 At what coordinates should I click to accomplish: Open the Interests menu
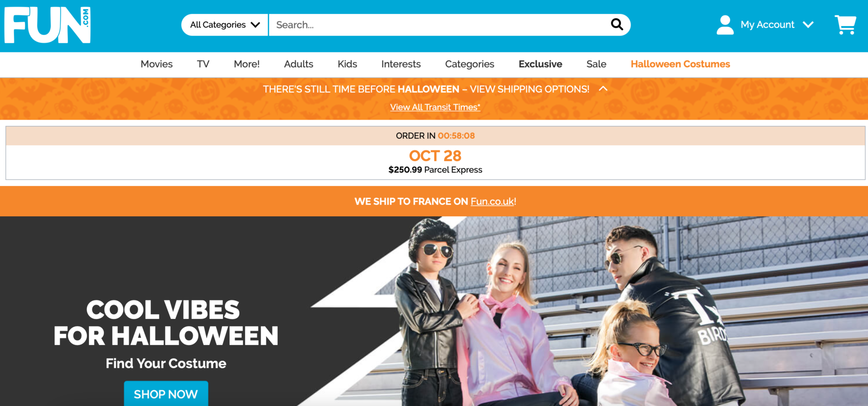point(401,64)
